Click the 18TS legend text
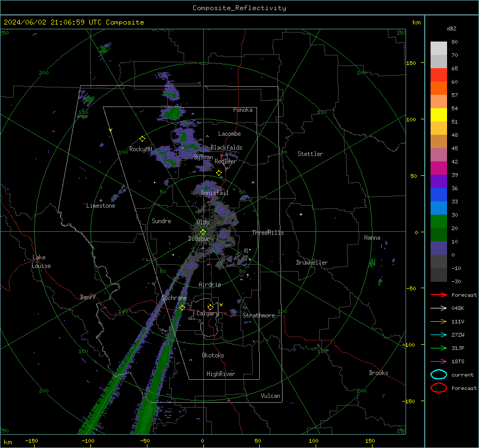Screen dimensions: 479x448 pos(458,362)
